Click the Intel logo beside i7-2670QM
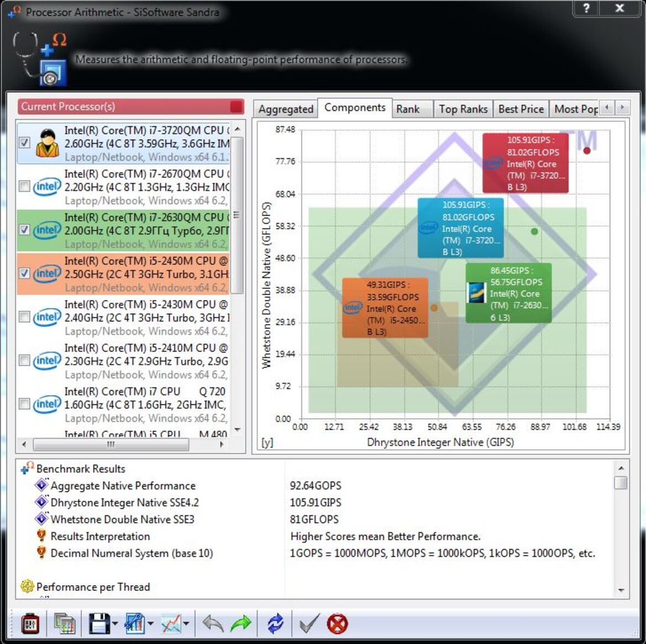This screenshot has height=644, width=646. click(x=47, y=187)
